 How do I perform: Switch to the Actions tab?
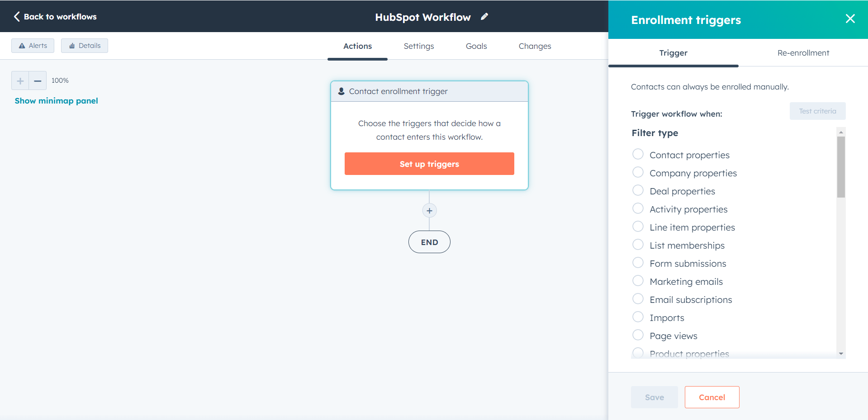357,46
